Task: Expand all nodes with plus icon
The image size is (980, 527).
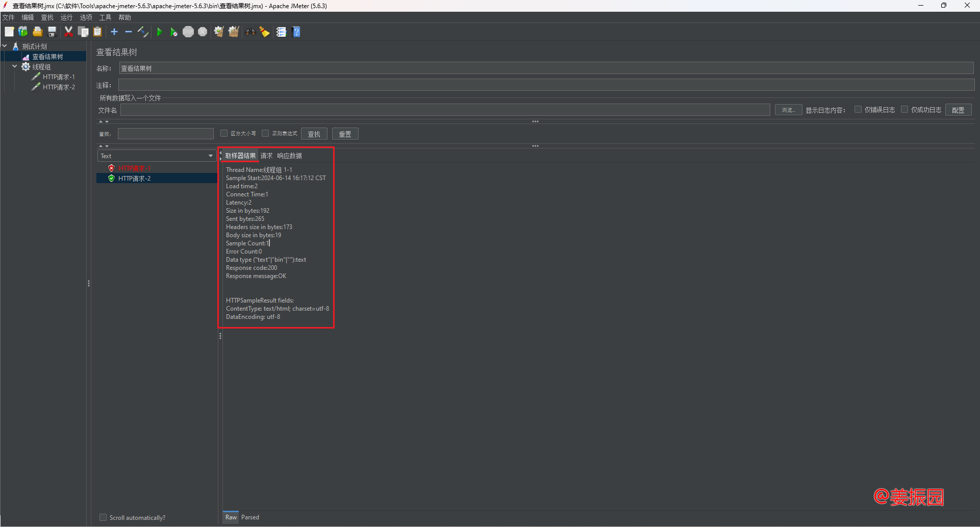Action: click(x=114, y=32)
